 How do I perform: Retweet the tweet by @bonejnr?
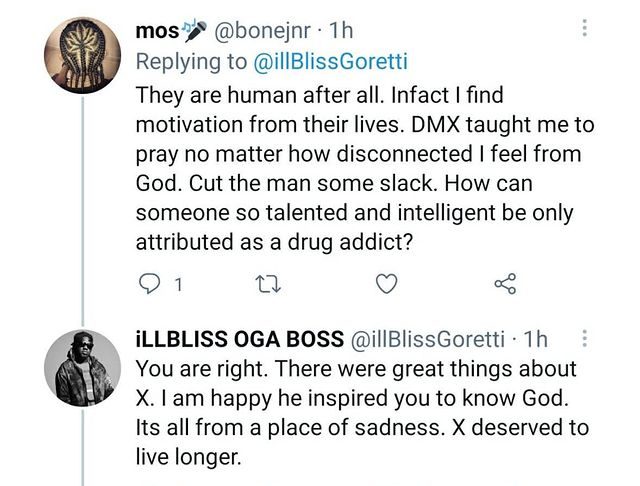coord(263,285)
